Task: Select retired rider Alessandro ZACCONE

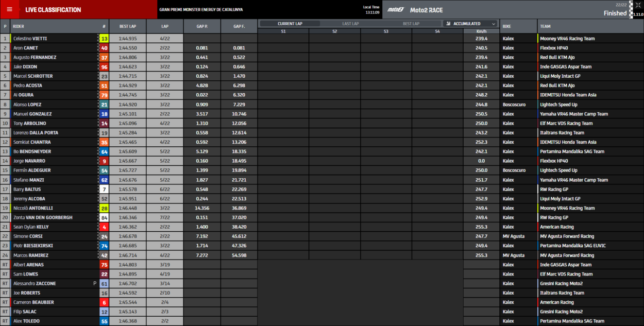Action: [35, 284]
